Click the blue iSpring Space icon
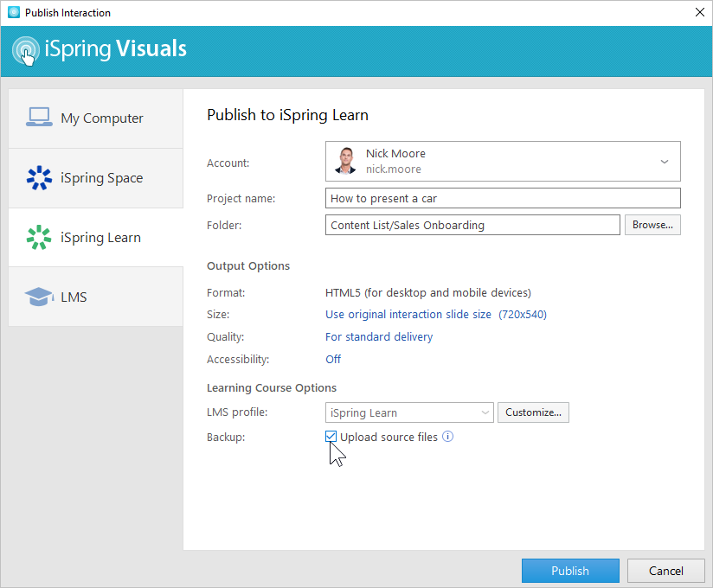Image resolution: width=713 pixels, height=588 pixels. tap(39, 178)
